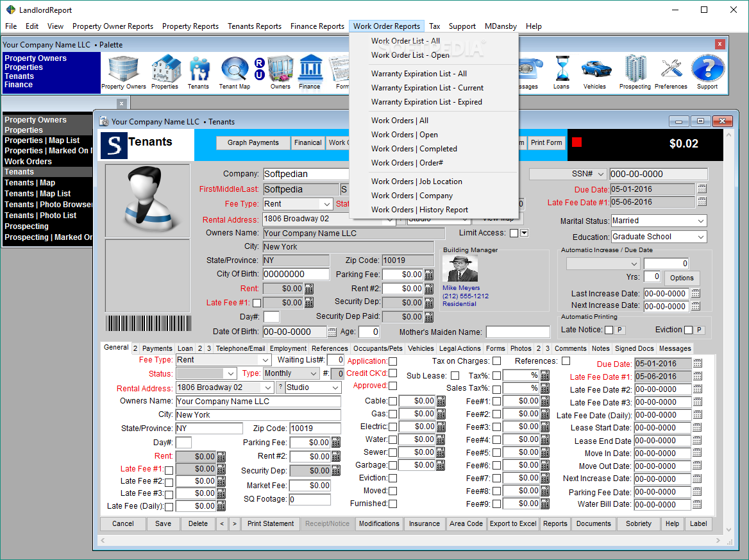This screenshot has height=560, width=749.
Task: Toggle Limit Access checkbox
Action: (514, 233)
